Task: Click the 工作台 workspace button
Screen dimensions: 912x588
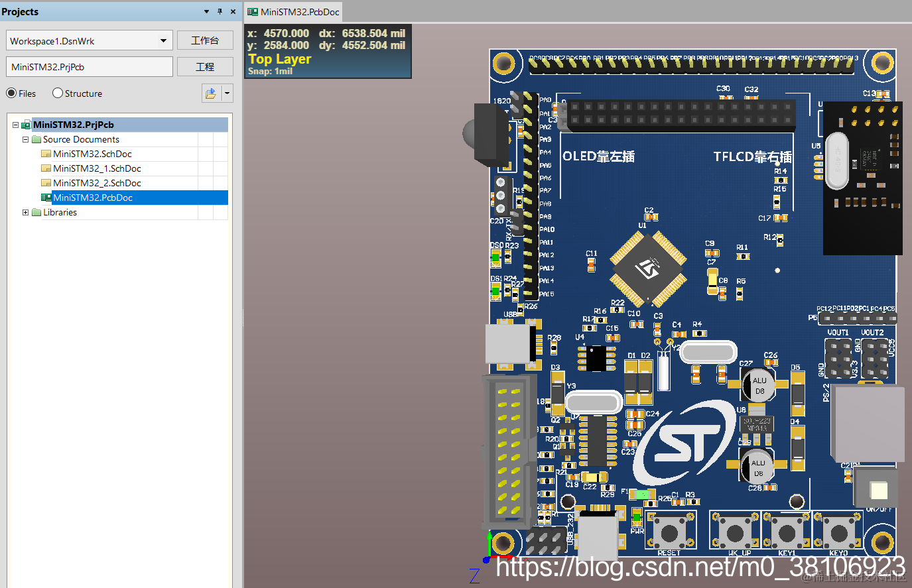Action: 205,40
